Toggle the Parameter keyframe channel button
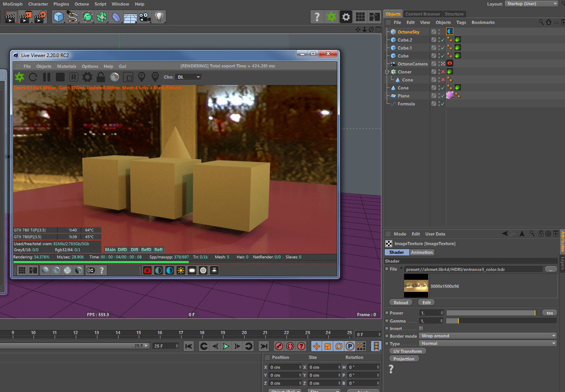 [x=350, y=346]
